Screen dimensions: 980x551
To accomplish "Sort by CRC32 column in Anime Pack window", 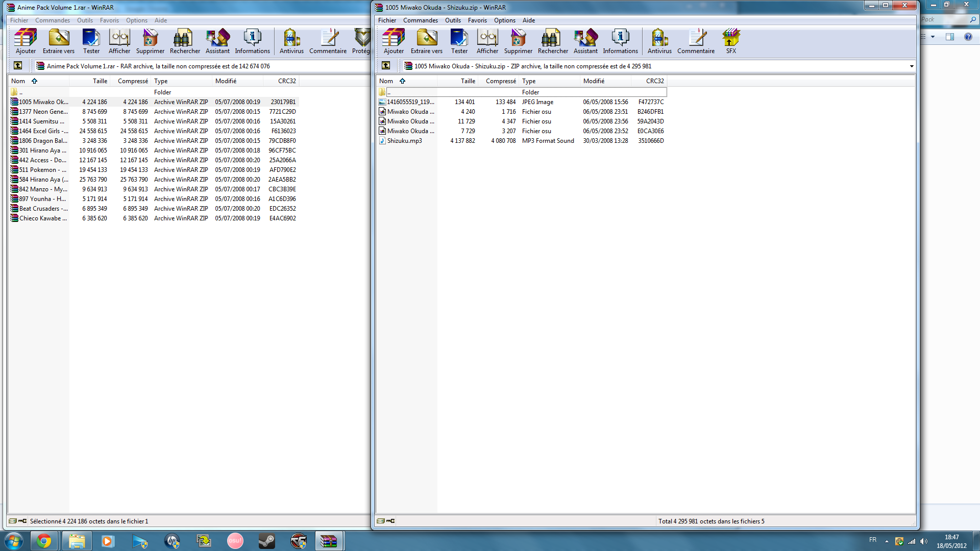I will (280, 81).
